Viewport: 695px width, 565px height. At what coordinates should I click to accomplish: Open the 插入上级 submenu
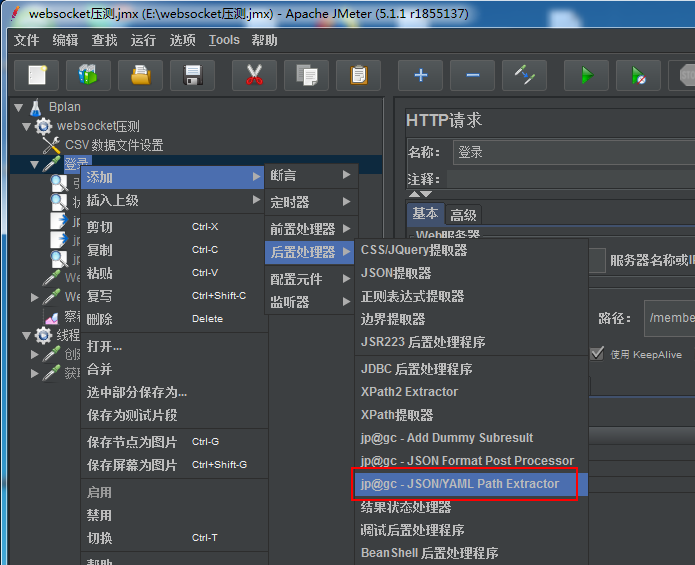(173, 200)
